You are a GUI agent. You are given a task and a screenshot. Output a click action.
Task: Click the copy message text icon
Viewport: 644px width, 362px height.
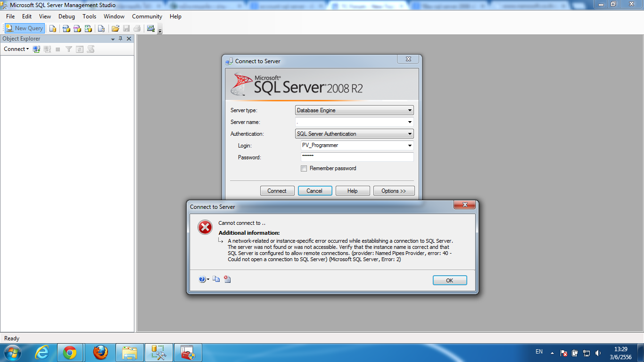tap(216, 279)
